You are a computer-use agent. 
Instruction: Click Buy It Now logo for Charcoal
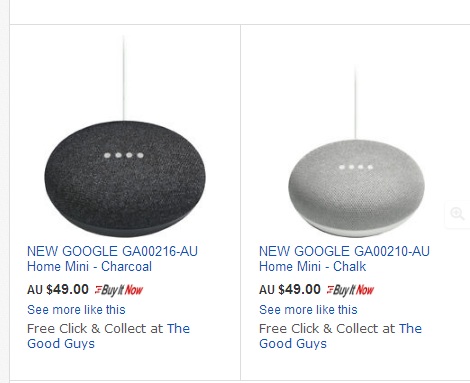click(119, 290)
